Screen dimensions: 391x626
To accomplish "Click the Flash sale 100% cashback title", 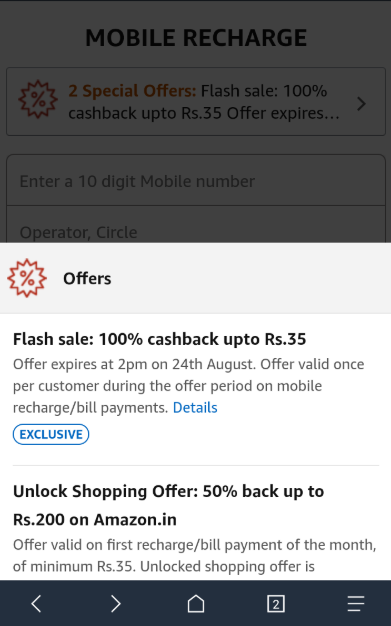I will tap(159, 339).
